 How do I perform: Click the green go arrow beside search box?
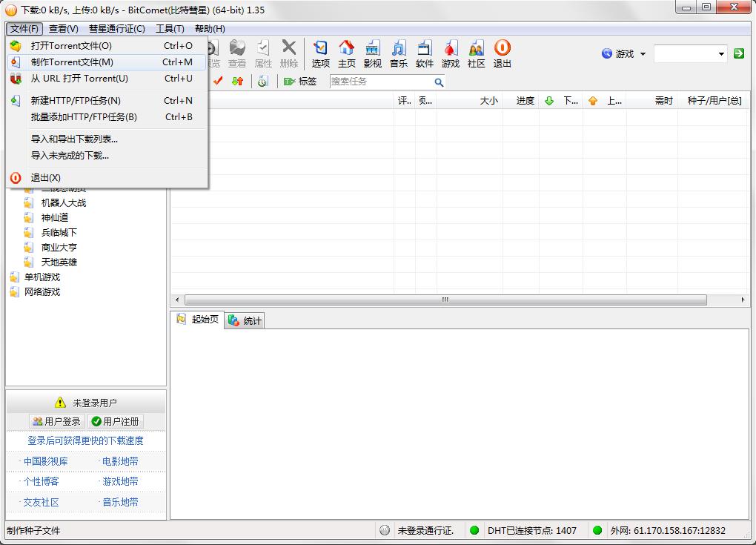738,53
